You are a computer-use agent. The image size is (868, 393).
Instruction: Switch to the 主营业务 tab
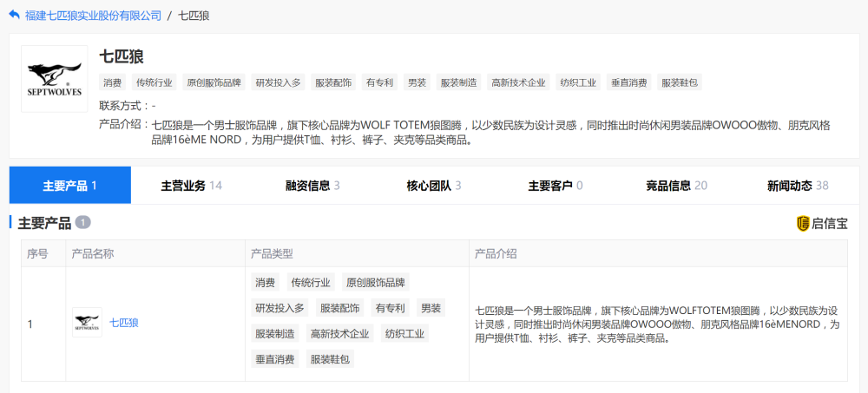click(191, 186)
